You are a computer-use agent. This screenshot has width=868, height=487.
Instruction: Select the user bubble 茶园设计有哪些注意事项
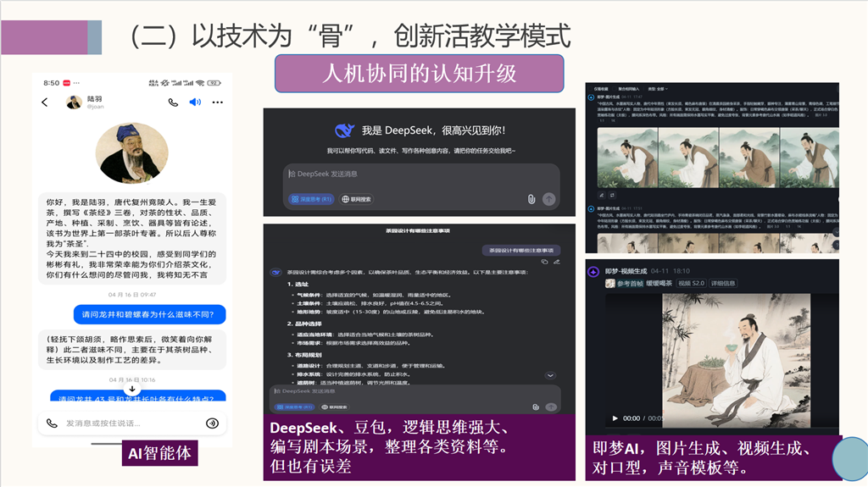521,250
